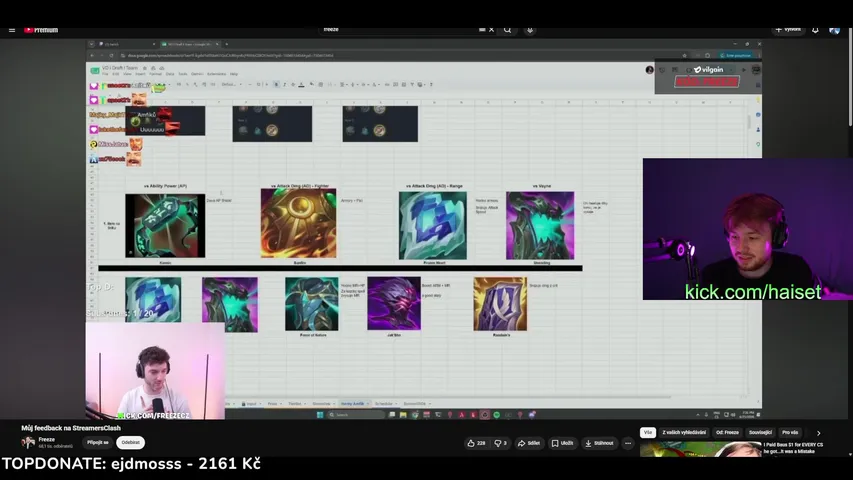The width and height of the screenshot is (853, 480).
Task: Click the magnifier search button
Action: pyautogui.click(x=507, y=30)
